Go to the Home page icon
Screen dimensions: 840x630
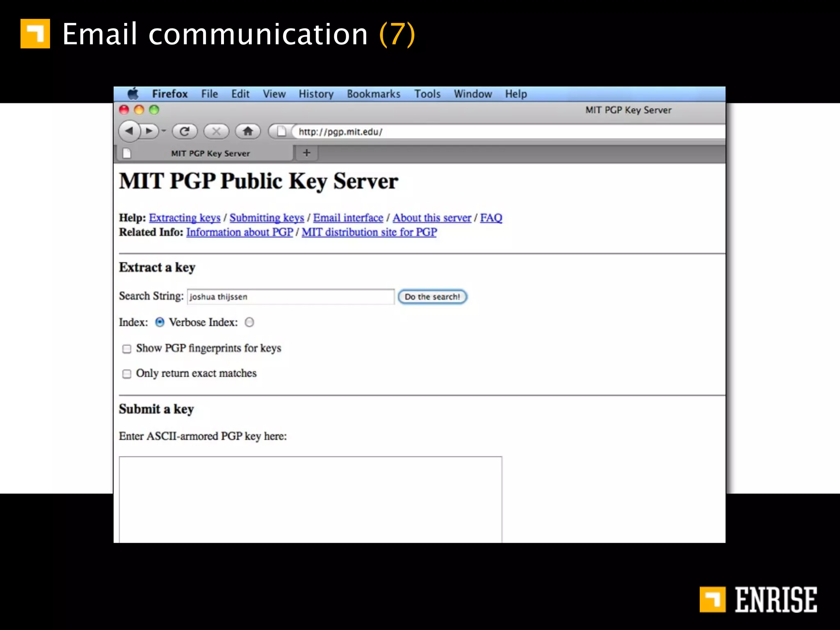click(x=248, y=131)
